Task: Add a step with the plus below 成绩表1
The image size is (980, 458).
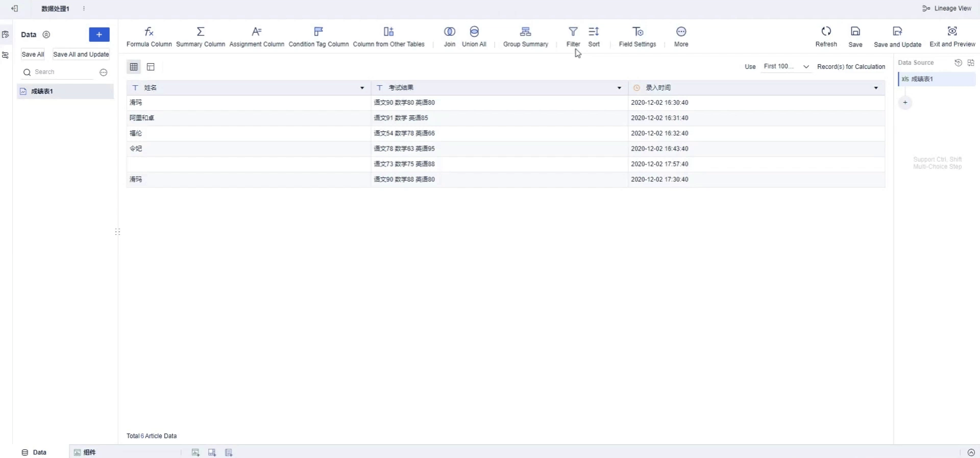Action: click(905, 103)
